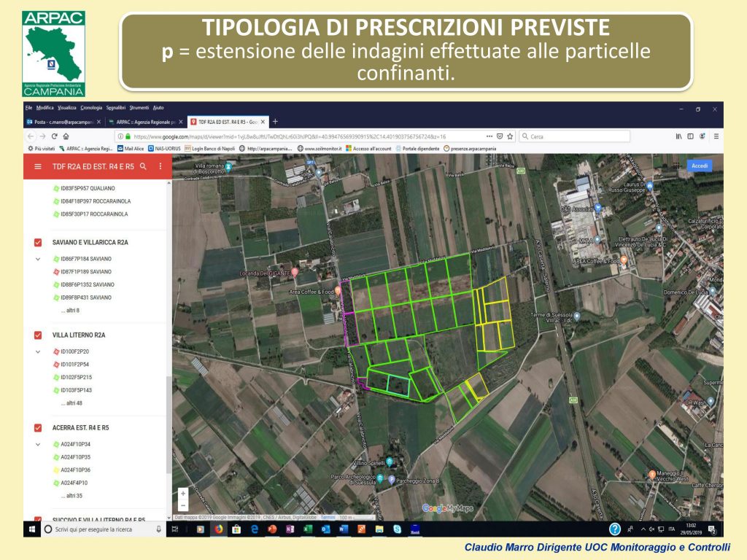
Task: Open the Windows Start menu
Action: (32, 529)
